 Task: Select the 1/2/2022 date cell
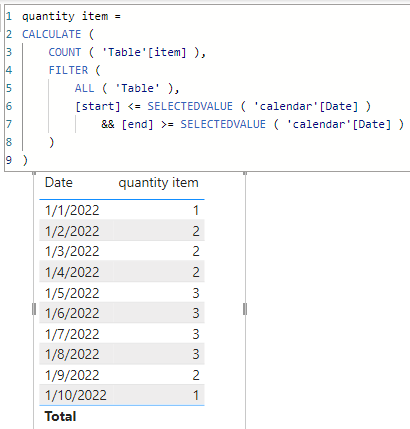(x=72, y=231)
